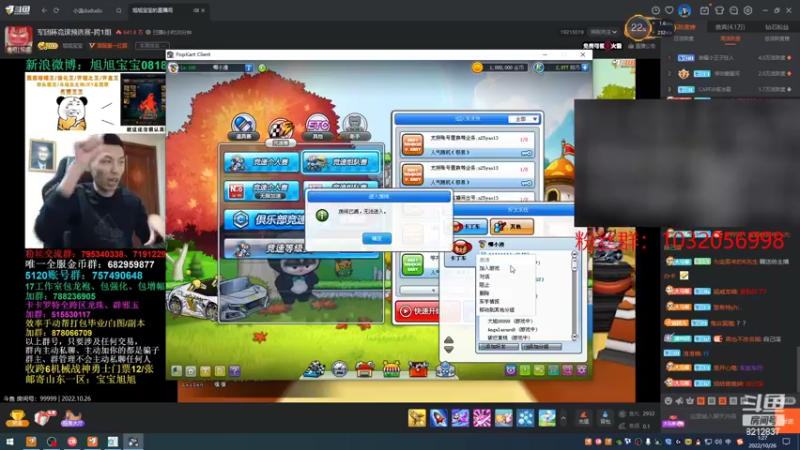Open the garage icon in PopKart bottom bar
This screenshot has width=800, height=450.
pos(365,369)
